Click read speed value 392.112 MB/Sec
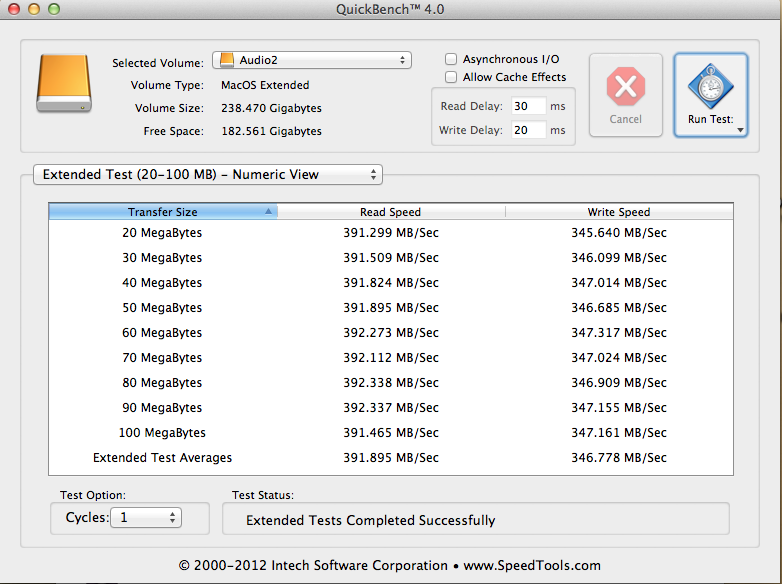Image resolution: width=782 pixels, height=584 pixels. pyautogui.click(x=391, y=358)
